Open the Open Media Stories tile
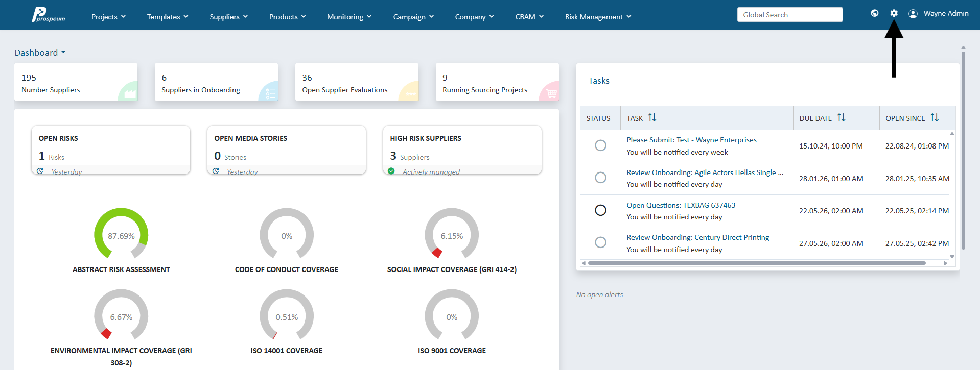 pyautogui.click(x=287, y=150)
